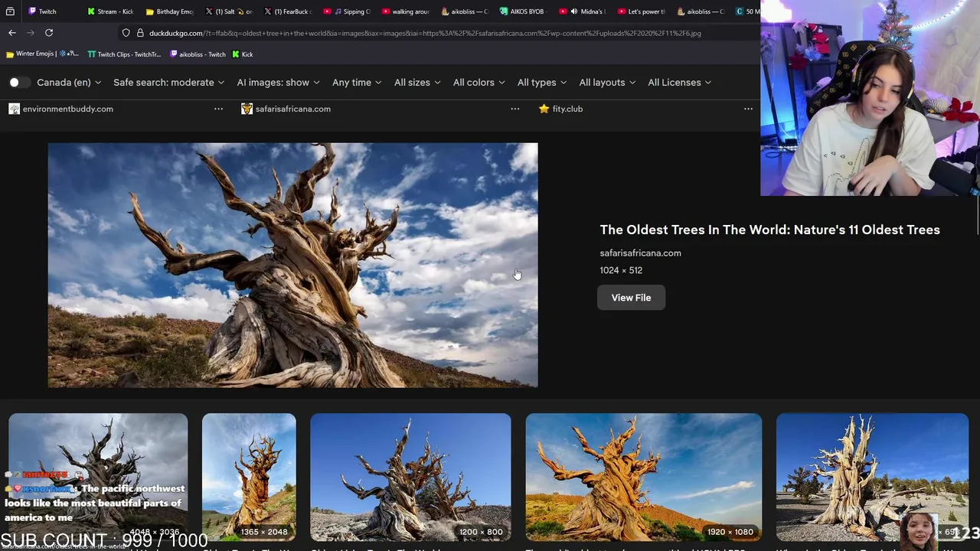The width and height of the screenshot is (980, 551).
Task: Switch to the Birthday Emoji tab
Action: [x=169, y=11]
